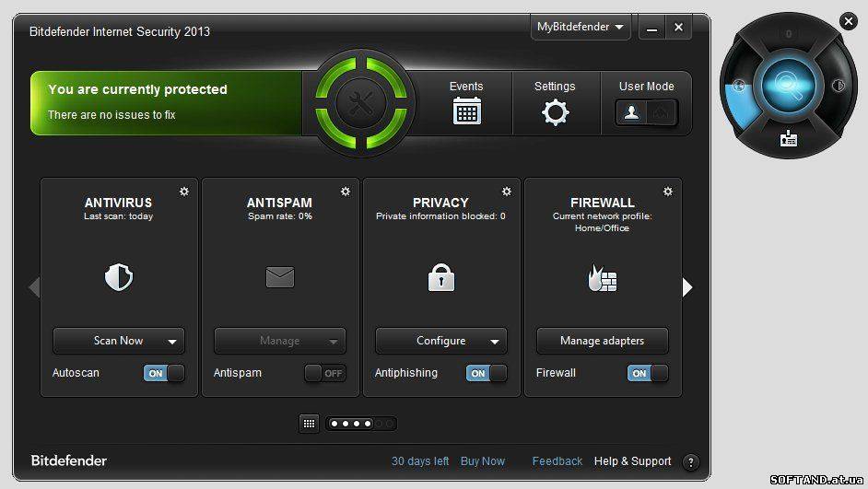
Task: Click the Bitdefender logo in the footer
Action: tap(69, 460)
